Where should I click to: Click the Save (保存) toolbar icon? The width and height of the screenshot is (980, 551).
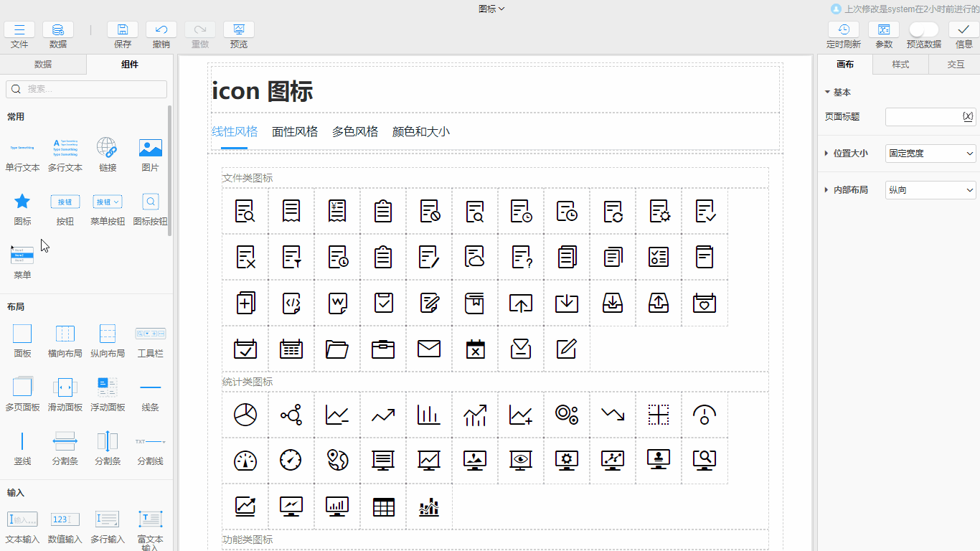[123, 30]
